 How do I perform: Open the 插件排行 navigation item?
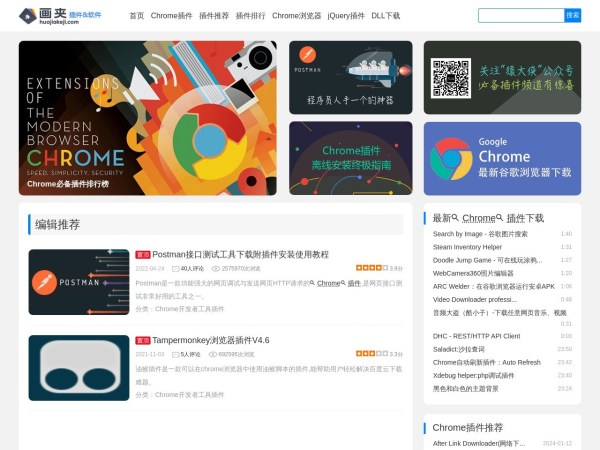coord(250,16)
